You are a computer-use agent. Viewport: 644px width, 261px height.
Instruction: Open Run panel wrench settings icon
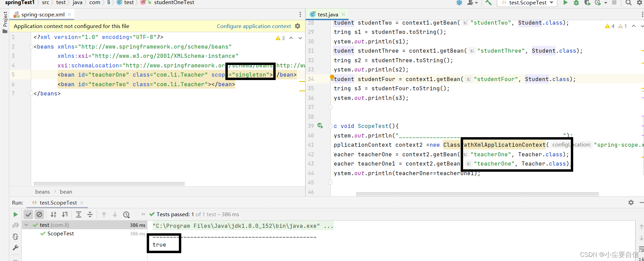tap(15, 248)
